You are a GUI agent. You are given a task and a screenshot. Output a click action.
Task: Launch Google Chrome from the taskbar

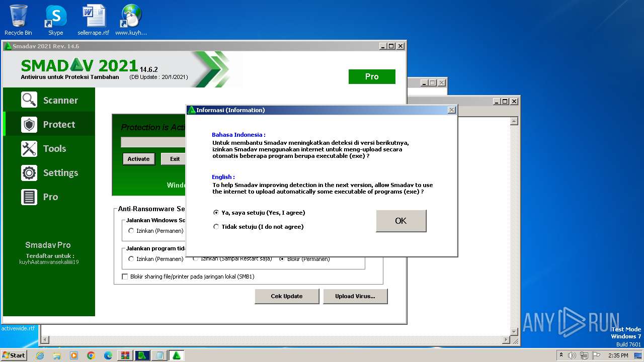tap(91, 355)
